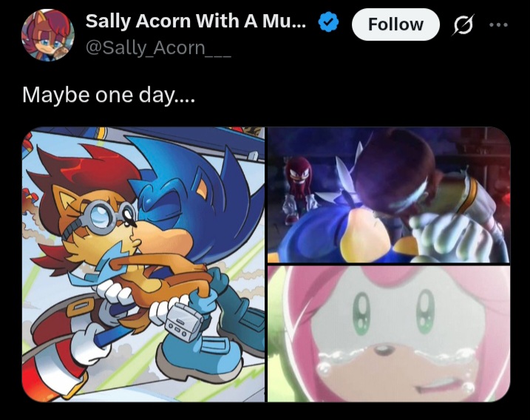530x420 pixels.
Task: Open the Grok explain-post icon
Action: (463, 24)
